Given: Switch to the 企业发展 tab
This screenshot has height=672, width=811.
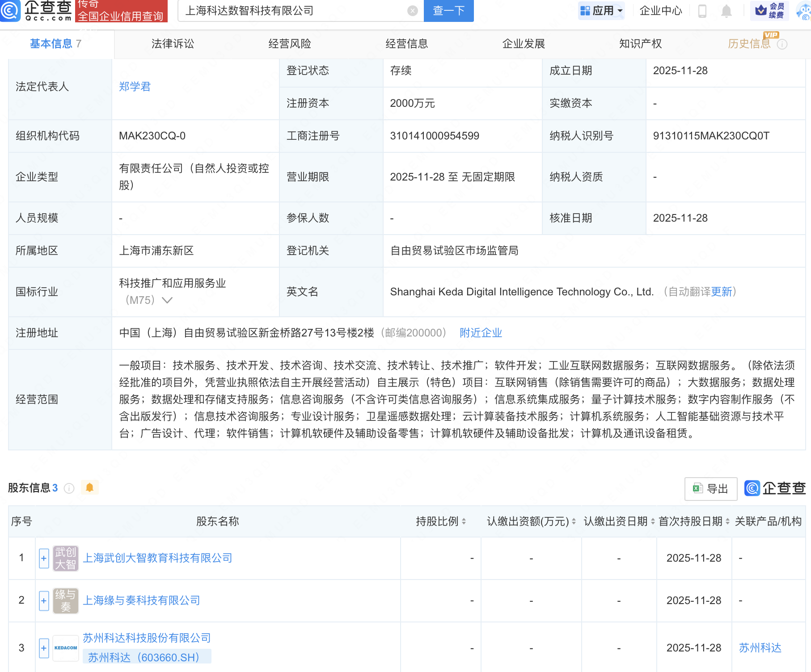Looking at the screenshot, I should (523, 43).
